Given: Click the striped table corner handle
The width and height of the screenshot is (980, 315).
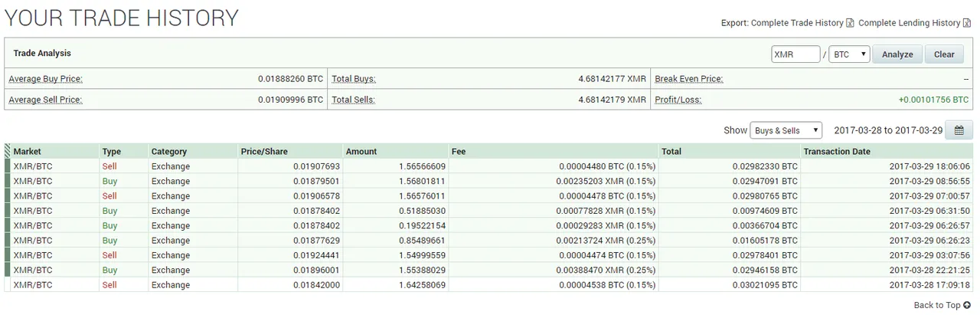Looking at the screenshot, I should tap(8, 151).
